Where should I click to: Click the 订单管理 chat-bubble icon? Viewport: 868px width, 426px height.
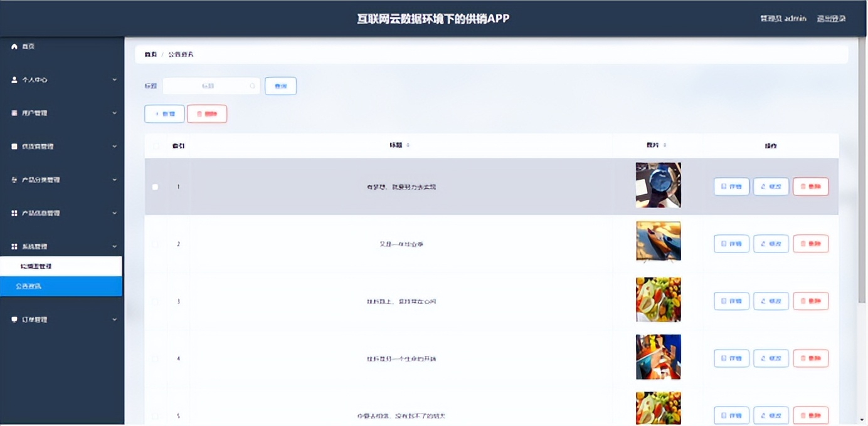tap(14, 319)
